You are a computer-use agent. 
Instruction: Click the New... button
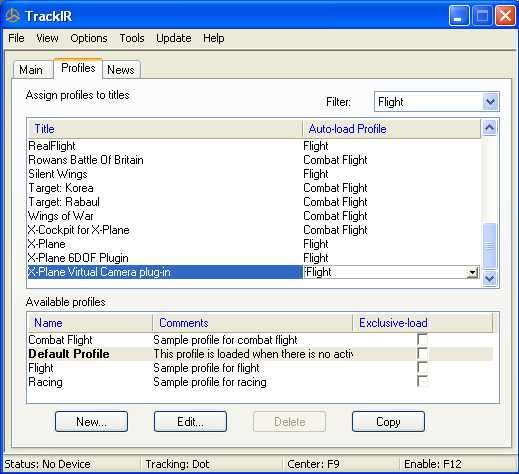tap(91, 422)
